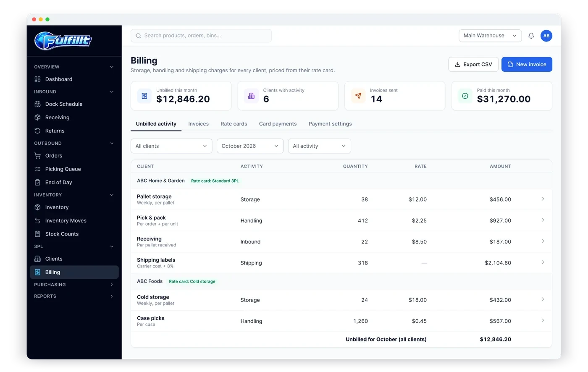Image resolution: width=588 pixels, height=372 pixels.
Task: Open Pallet storage row detail arrow
Action: [x=543, y=199]
